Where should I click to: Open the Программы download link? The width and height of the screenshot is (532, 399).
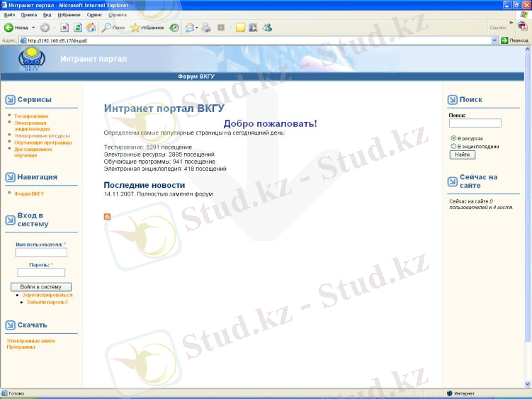point(21,347)
